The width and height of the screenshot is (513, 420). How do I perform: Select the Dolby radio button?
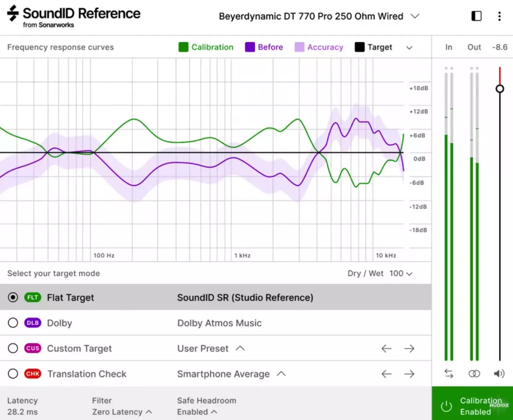[x=13, y=323]
